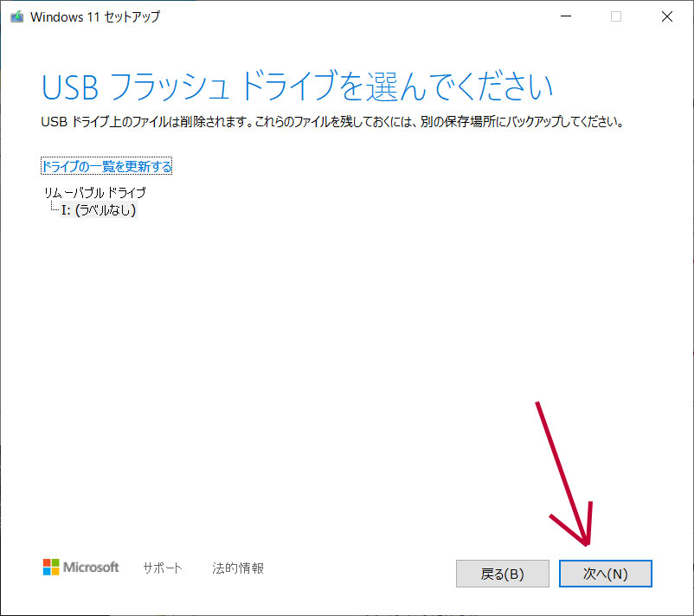694x616 pixels.
Task: Click the Microsoft wordmark text
Action: coord(91,568)
